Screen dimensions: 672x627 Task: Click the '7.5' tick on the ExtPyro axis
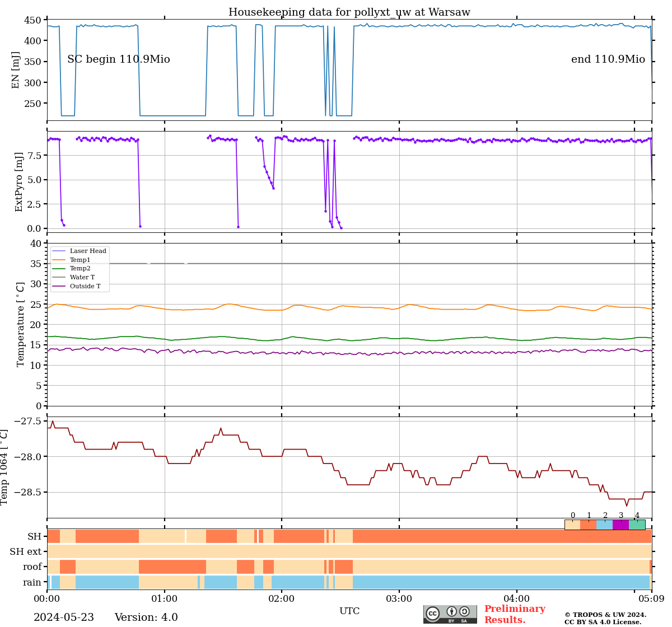(34, 155)
